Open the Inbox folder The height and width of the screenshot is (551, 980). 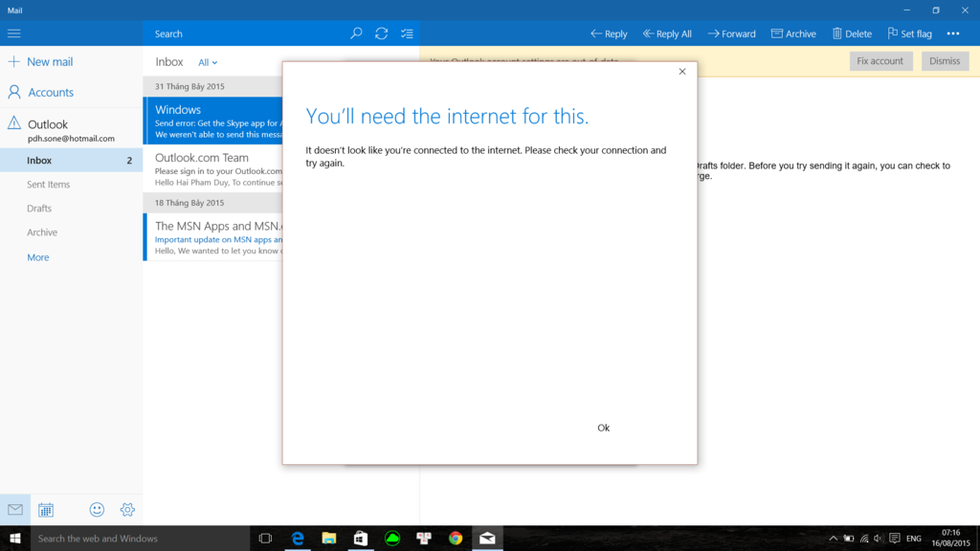coord(71,161)
